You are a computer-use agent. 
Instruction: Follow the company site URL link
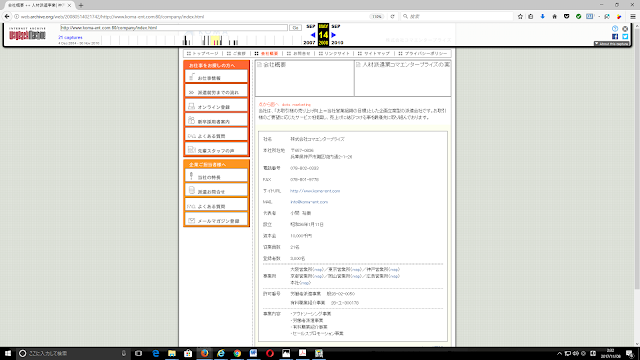pos(315,191)
